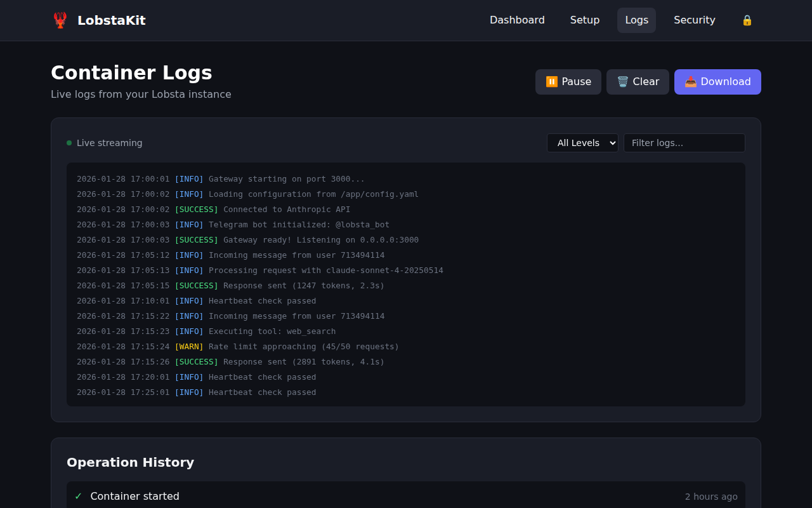This screenshot has width=812, height=508.
Task: Click the Filter logs input field
Action: 684,142
